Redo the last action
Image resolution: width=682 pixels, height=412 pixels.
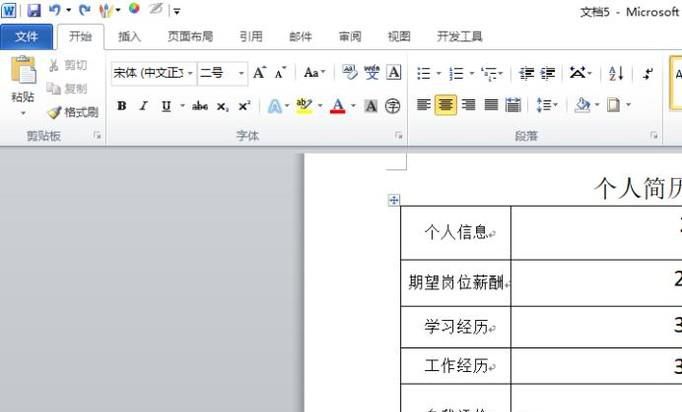click(x=84, y=10)
